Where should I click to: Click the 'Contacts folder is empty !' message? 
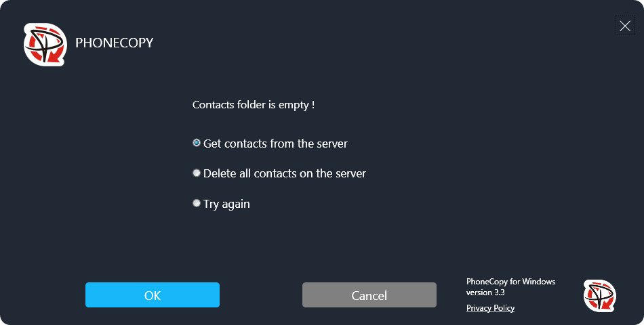253,105
